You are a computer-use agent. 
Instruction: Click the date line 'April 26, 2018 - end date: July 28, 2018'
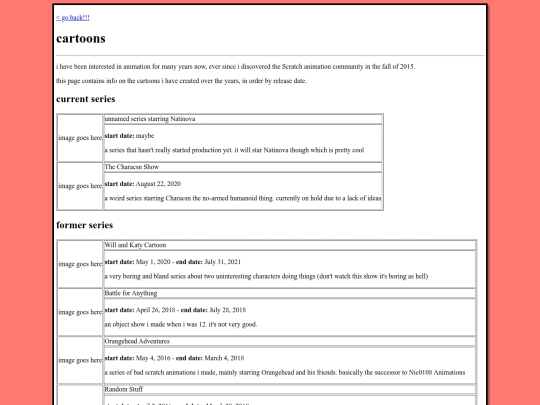[x=175, y=310]
